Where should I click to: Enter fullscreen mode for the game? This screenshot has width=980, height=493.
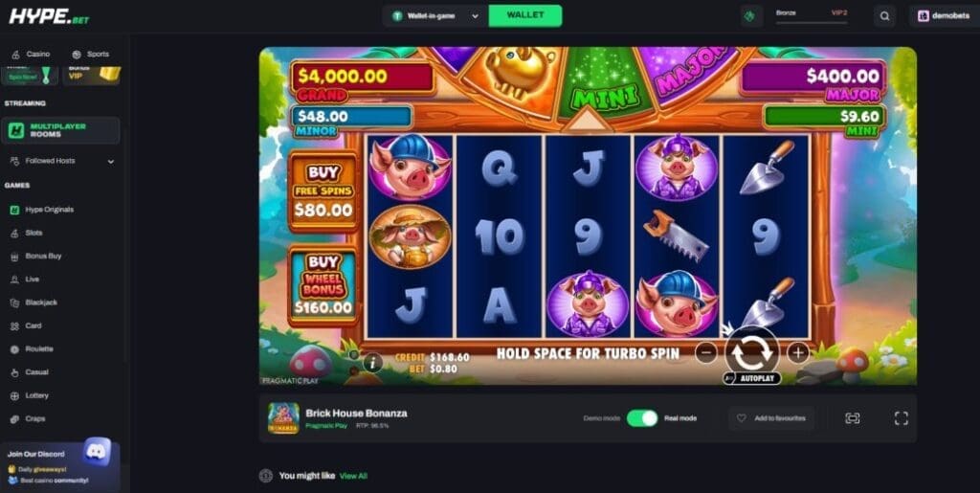(x=901, y=418)
